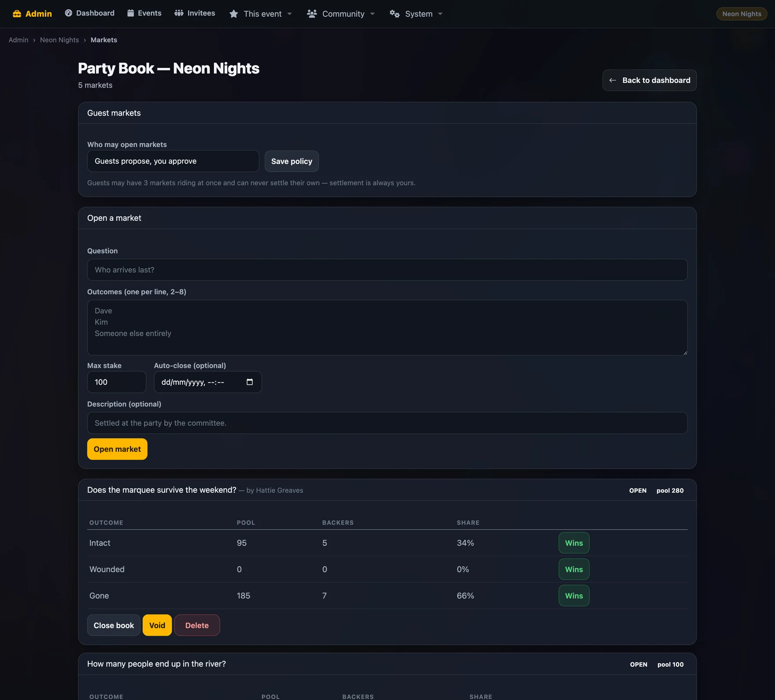Screen dimensions: 775x700
Task: Click the '5 markets' subtitle
Action: point(95,85)
